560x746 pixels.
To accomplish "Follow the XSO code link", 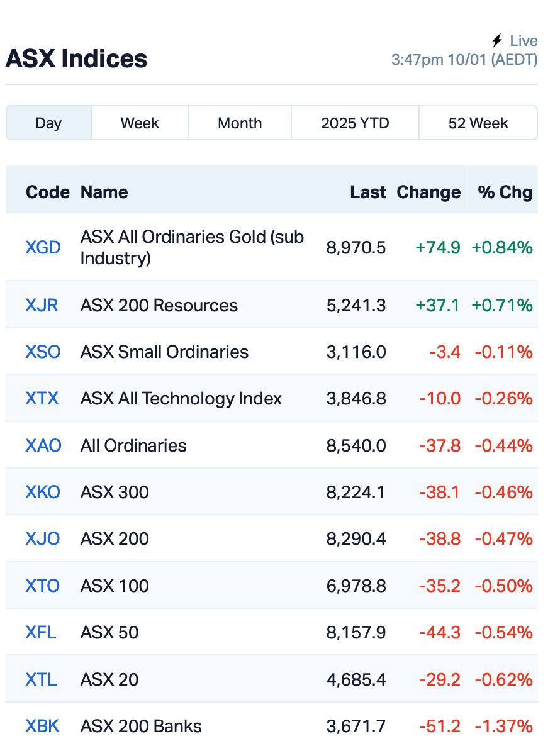I will tap(43, 352).
